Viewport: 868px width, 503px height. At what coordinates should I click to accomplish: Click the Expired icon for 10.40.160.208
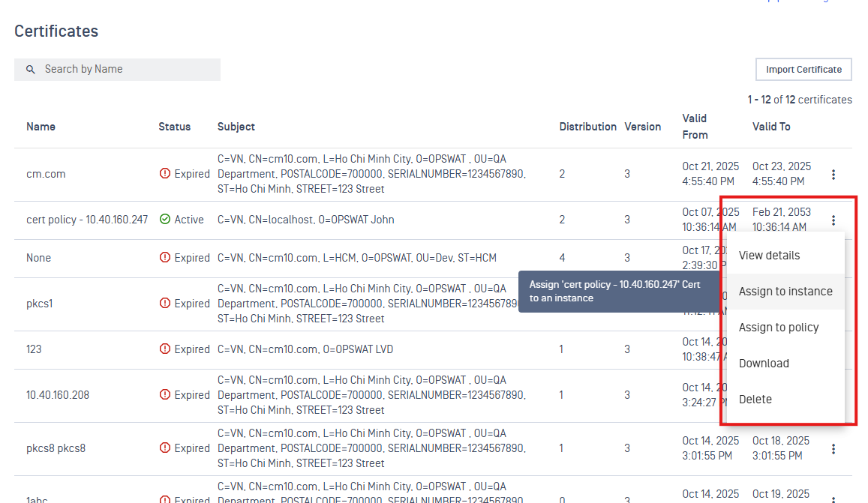click(x=165, y=395)
